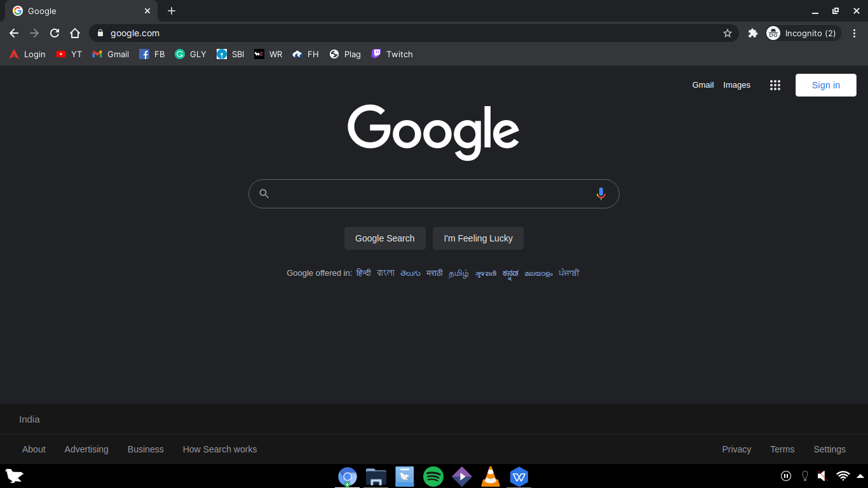Go back using the browser back arrow

(14, 33)
